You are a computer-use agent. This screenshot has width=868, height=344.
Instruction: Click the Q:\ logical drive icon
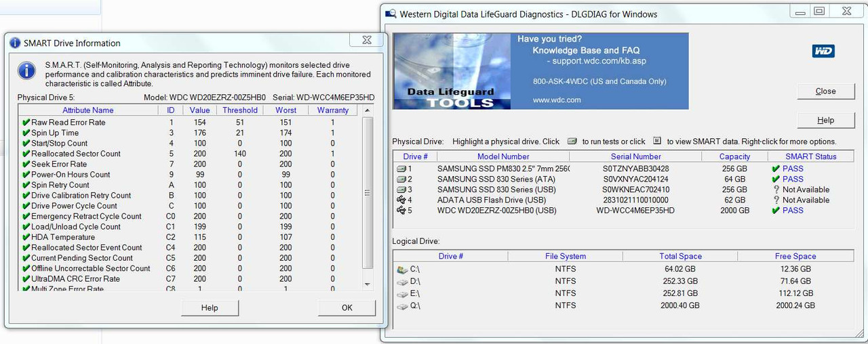click(x=402, y=305)
